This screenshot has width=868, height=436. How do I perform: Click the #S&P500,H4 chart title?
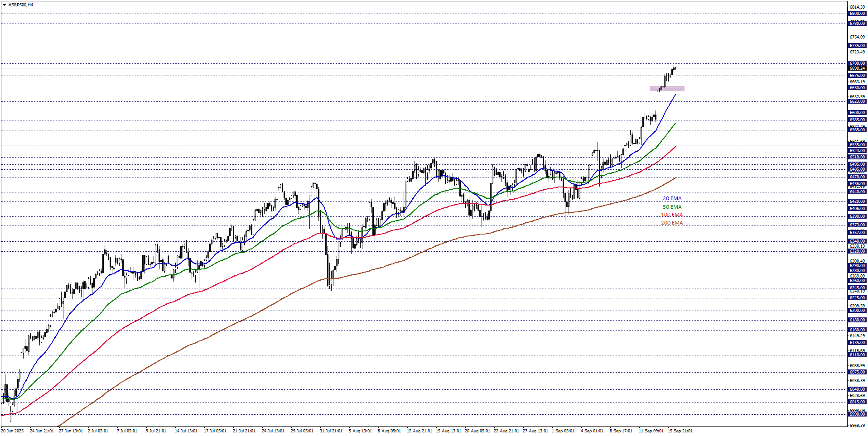point(21,5)
